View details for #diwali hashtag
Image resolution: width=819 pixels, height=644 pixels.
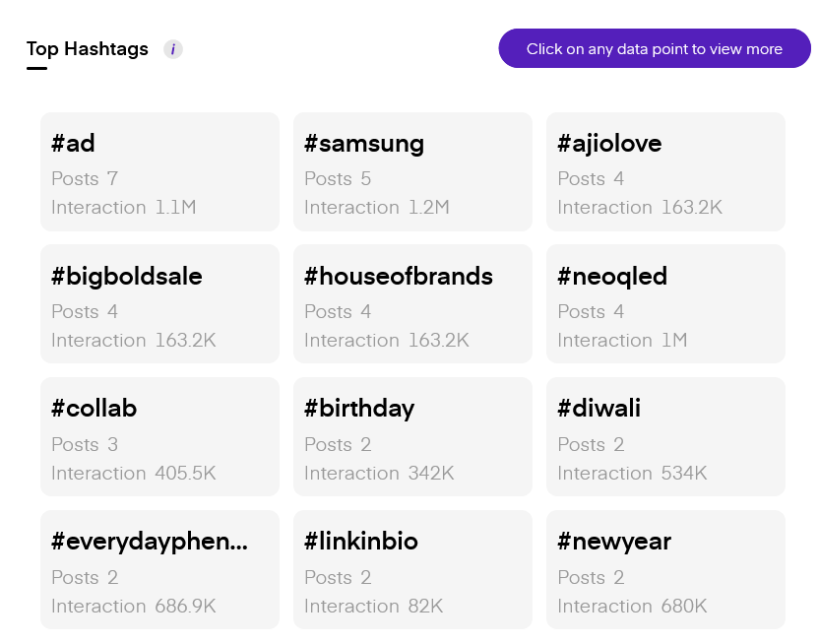[665, 437]
